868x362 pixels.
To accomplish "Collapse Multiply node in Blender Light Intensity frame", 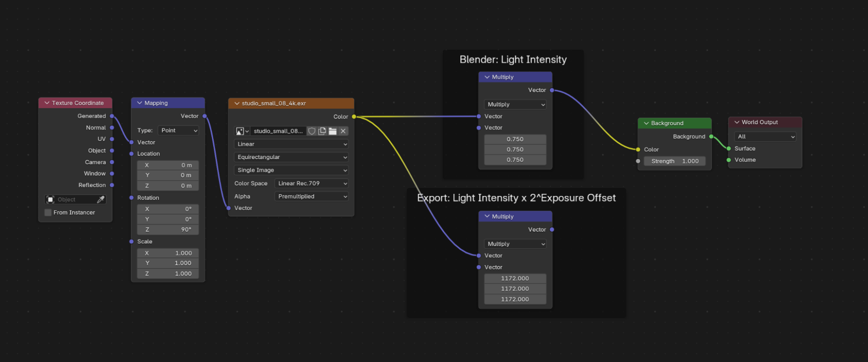I will point(487,77).
